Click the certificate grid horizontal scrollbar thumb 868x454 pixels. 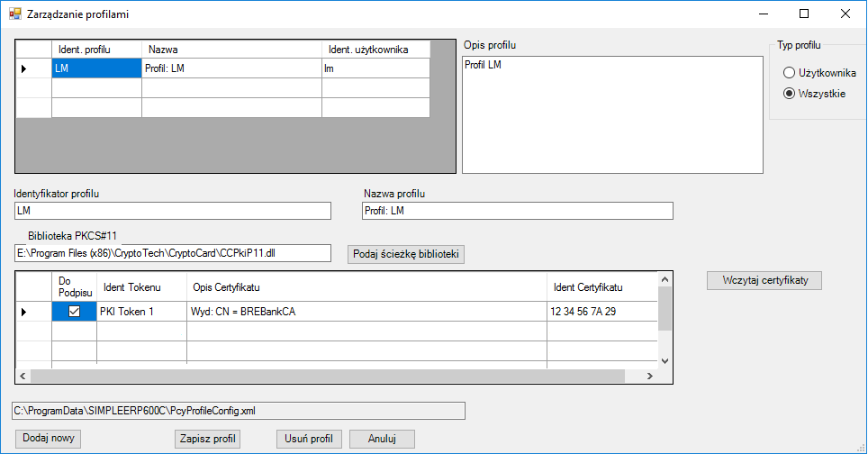[328, 376]
